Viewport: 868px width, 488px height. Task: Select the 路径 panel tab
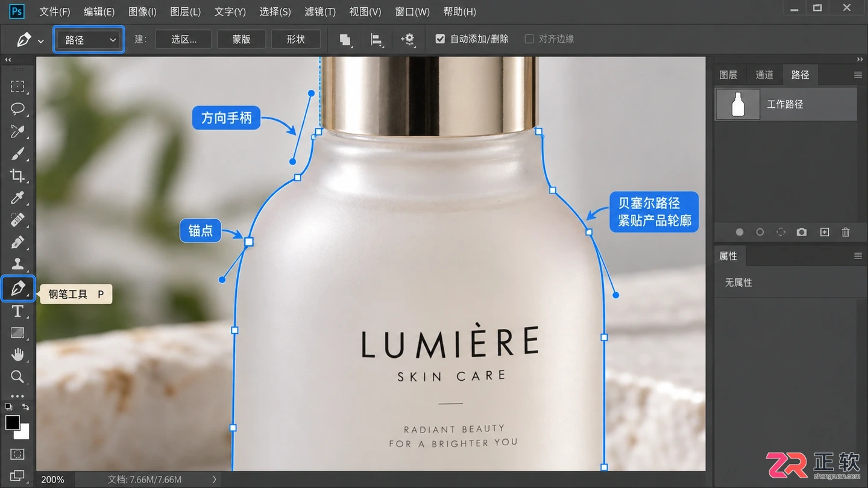coord(800,75)
